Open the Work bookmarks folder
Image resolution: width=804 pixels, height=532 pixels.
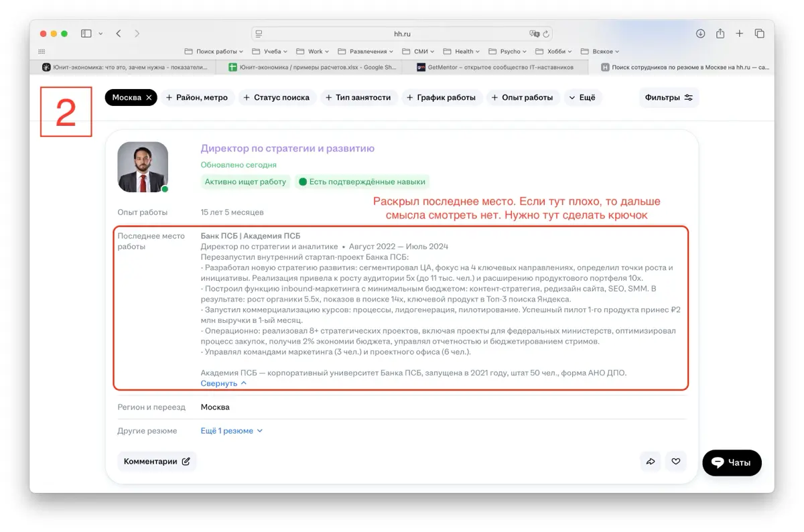pos(313,52)
